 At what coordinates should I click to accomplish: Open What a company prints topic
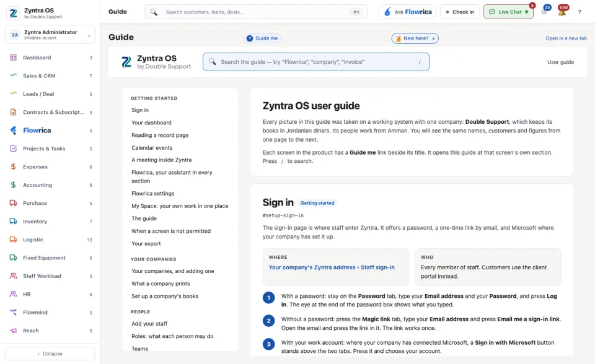pyautogui.click(x=161, y=284)
